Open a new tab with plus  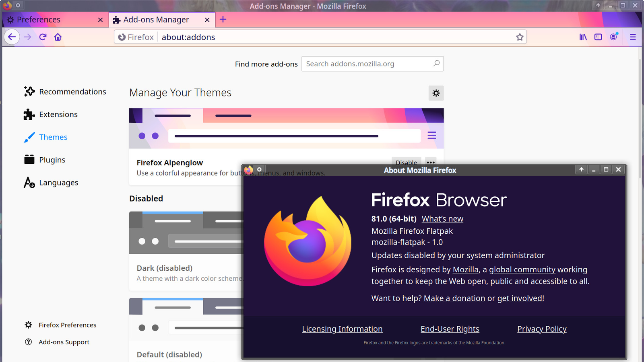click(223, 19)
